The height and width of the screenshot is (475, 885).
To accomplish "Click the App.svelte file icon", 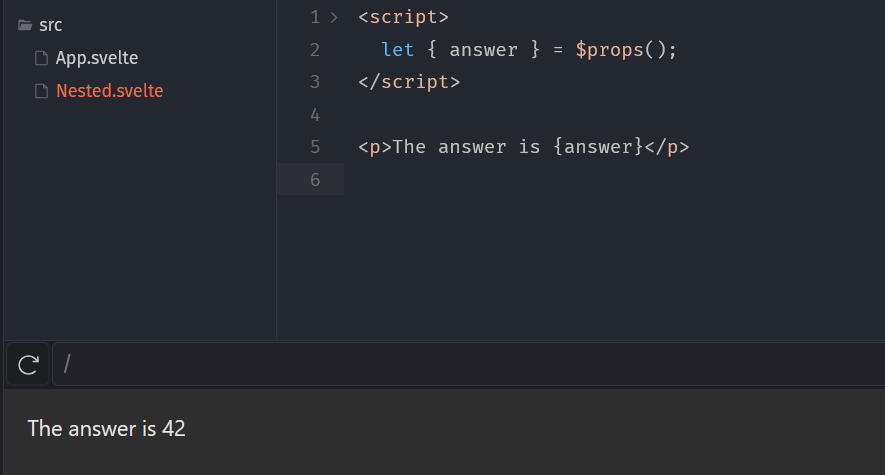I will click(42, 58).
